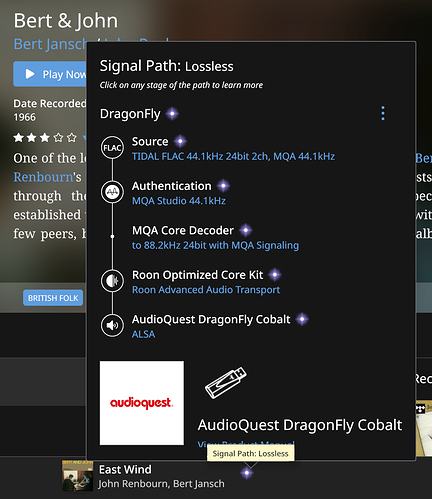
Task: Click the signal path star in playback bar
Action: (x=247, y=473)
